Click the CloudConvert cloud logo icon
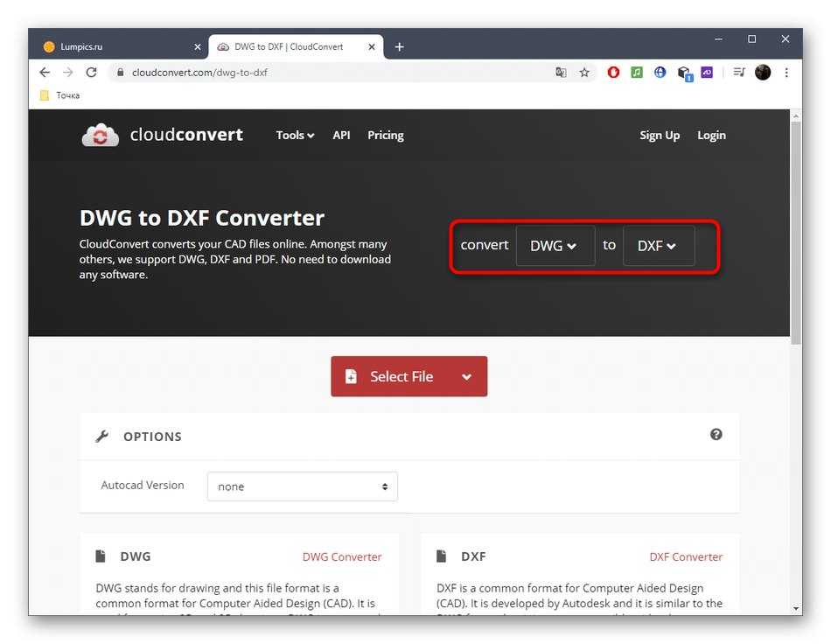 click(100, 135)
